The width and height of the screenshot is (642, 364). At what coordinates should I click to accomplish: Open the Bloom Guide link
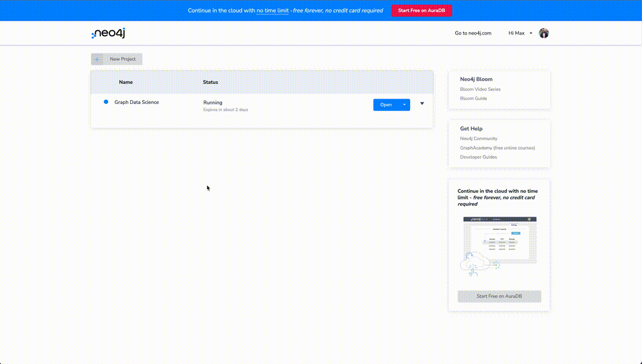pyautogui.click(x=473, y=99)
